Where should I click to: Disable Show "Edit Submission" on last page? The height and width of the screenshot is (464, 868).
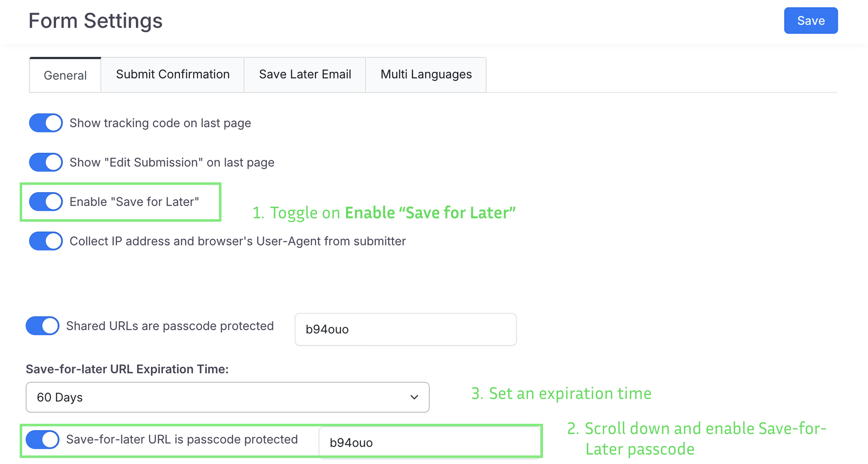(46, 162)
